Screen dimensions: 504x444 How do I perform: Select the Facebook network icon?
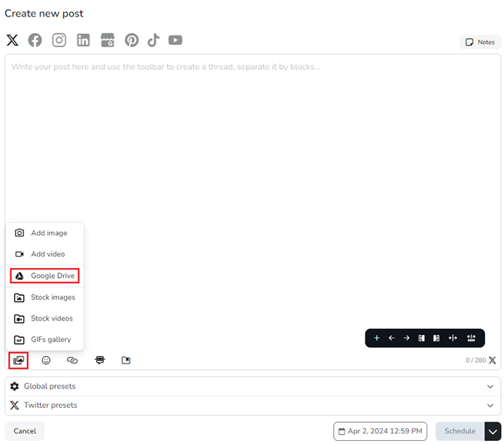(35, 41)
